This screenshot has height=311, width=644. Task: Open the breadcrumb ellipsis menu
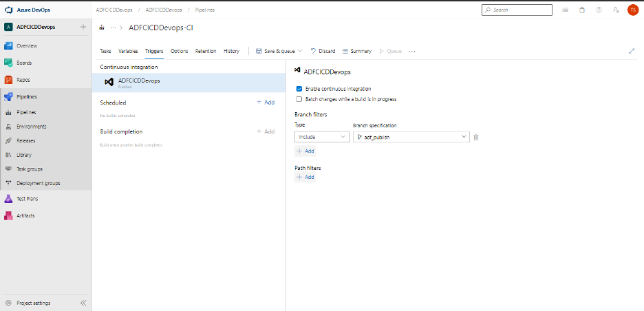click(x=114, y=28)
